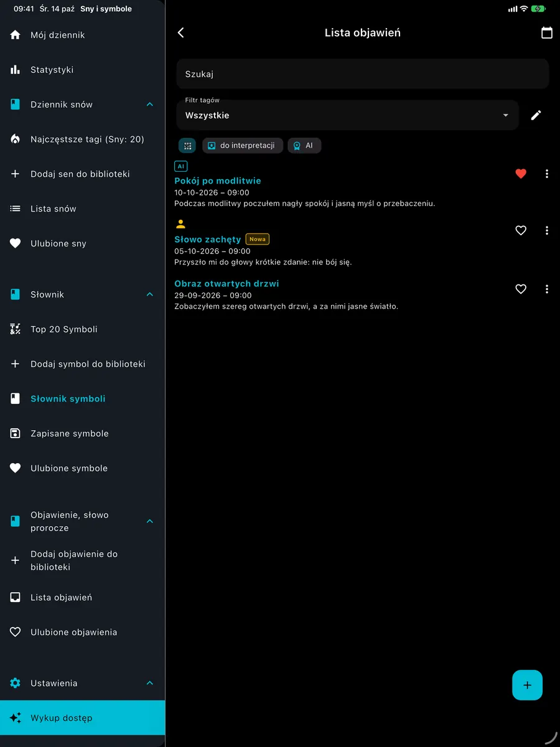Select the grid all-tags filter chip
This screenshot has width=560, height=747.
tap(187, 146)
